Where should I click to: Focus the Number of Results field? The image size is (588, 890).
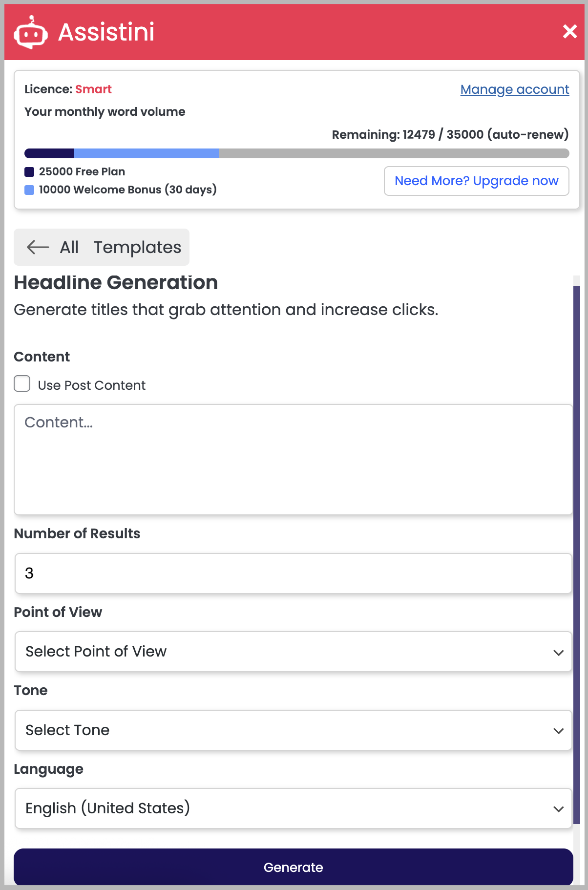[x=293, y=573]
